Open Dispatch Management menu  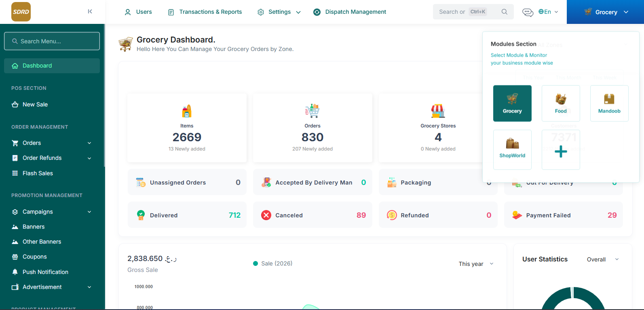point(350,12)
